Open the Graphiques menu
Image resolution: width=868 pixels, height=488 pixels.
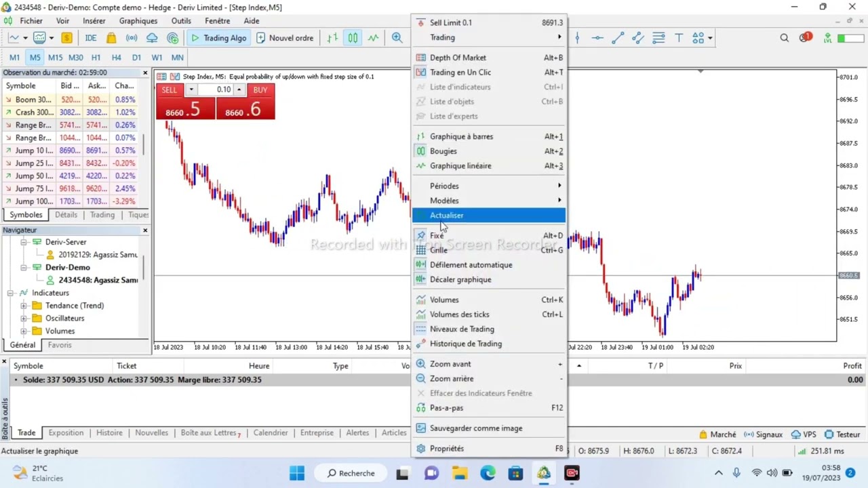(x=138, y=21)
